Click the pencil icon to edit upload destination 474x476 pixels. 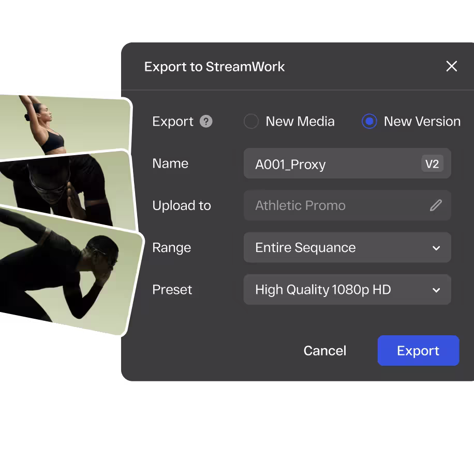(x=436, y=205)
